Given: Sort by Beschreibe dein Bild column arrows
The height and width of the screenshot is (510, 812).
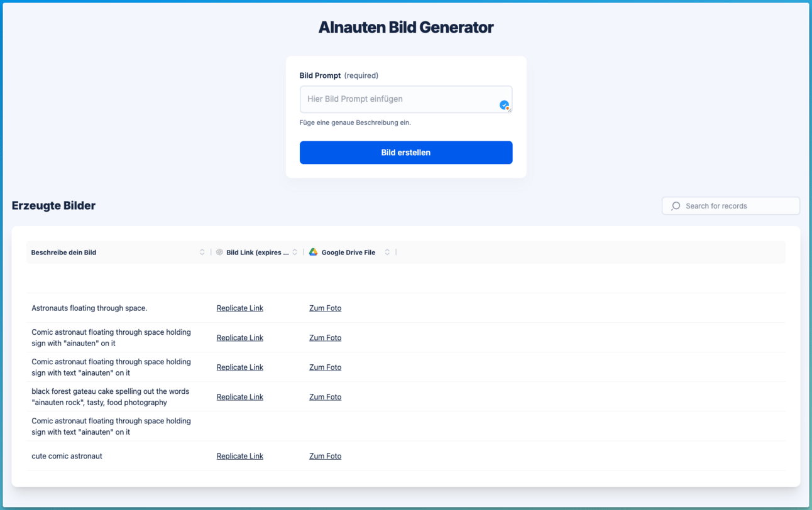Looking at the screenshot, I should coord(202,252).
